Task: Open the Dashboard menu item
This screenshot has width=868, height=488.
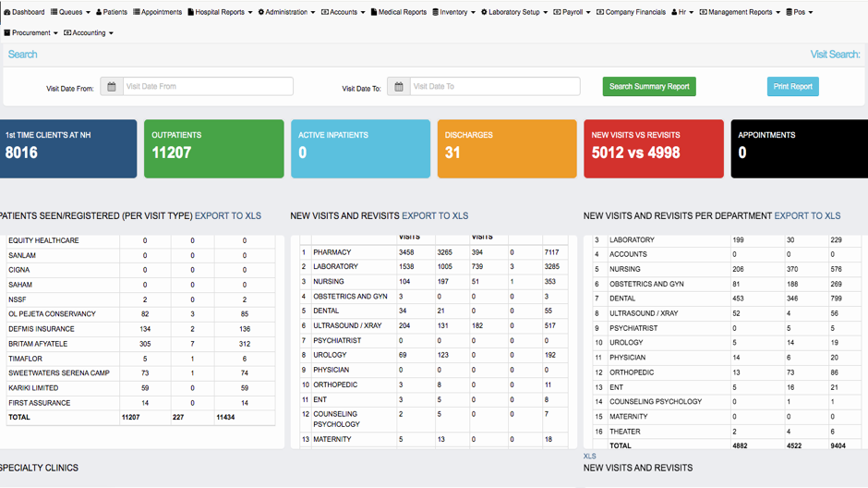Action: tap(24, 12)
